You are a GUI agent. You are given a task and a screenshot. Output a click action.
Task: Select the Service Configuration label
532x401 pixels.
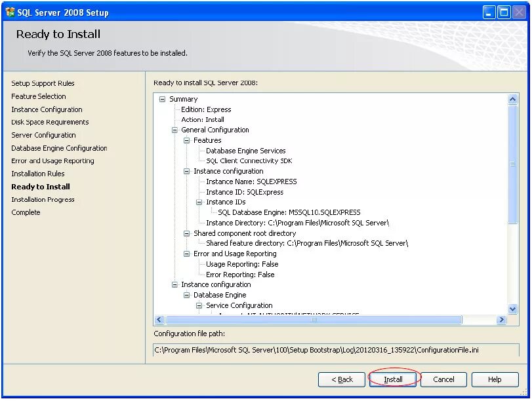[239, 305]
